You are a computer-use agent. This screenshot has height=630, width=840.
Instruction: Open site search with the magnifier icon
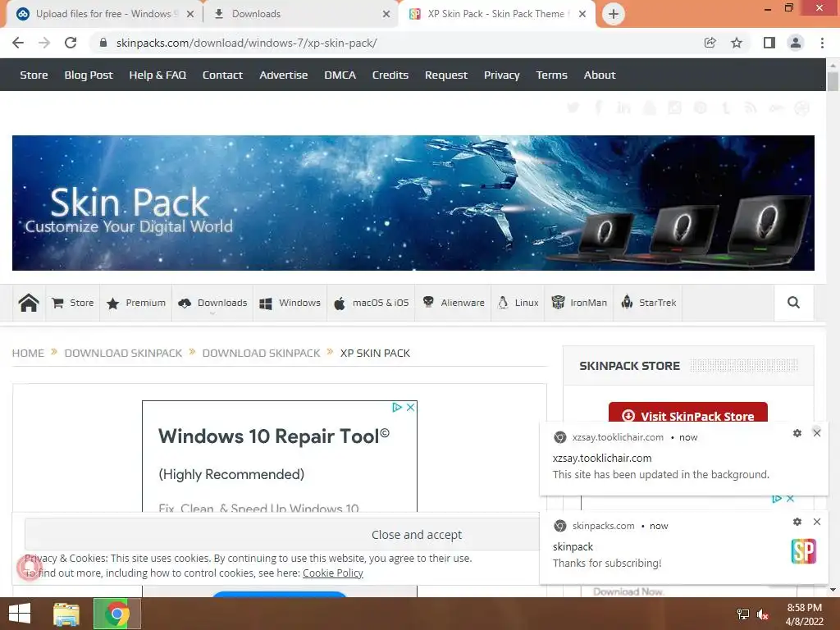click(x=793, y=303)
